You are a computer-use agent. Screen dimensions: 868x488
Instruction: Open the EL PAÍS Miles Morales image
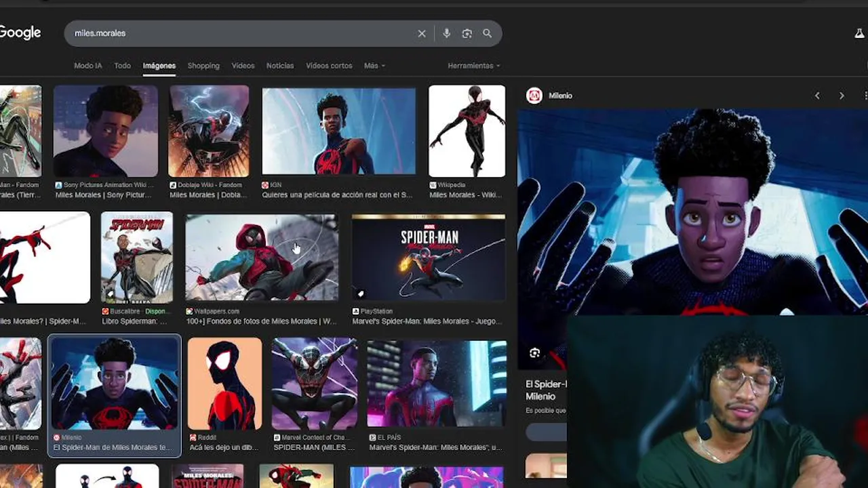pyautogui.click(x=437, y=384)
